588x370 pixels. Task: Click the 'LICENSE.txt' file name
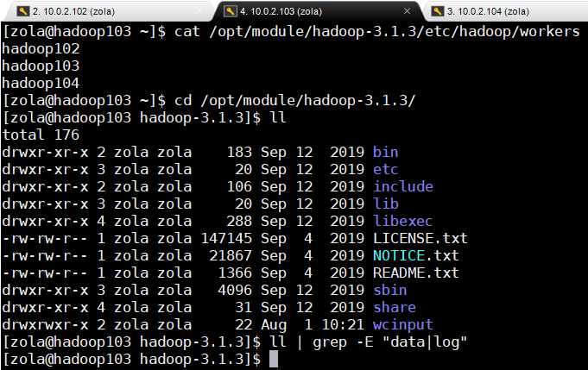tap(420, 238)
